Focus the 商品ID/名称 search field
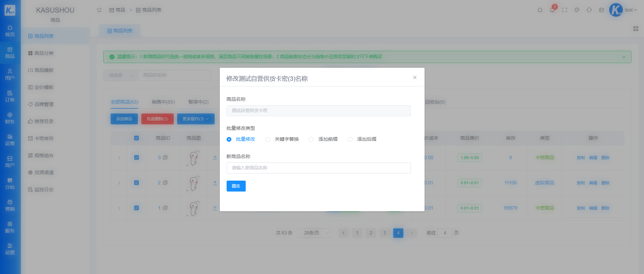This screenshot has height=274, width=644. click(174, 75)
